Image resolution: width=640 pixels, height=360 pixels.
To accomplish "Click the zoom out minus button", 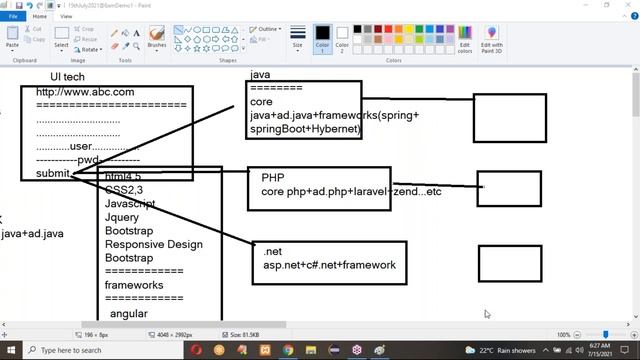I will (577, 335).
